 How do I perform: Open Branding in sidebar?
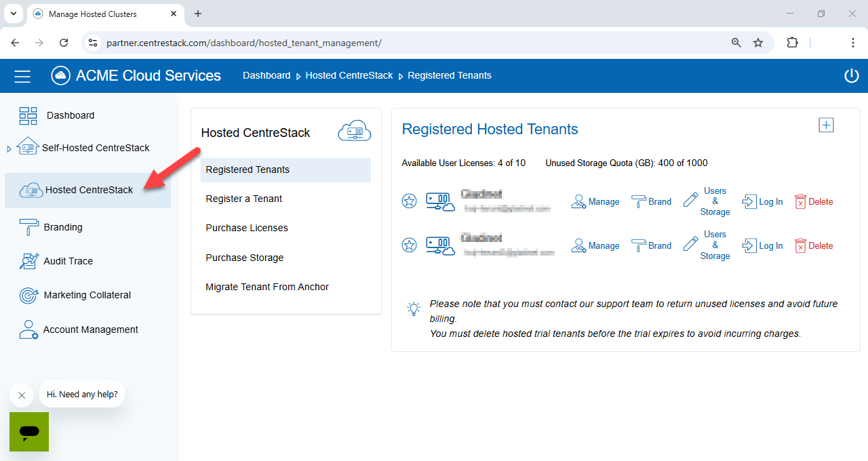coord(62,227)
